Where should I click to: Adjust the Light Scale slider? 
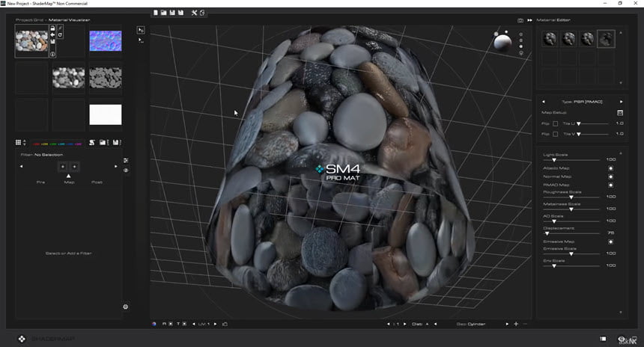click(x=571, y=160)
